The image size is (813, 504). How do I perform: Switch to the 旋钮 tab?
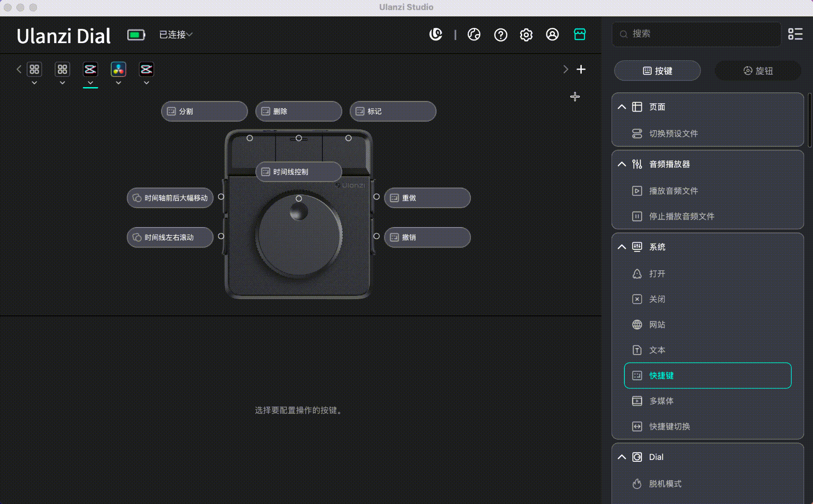point(757,71)
